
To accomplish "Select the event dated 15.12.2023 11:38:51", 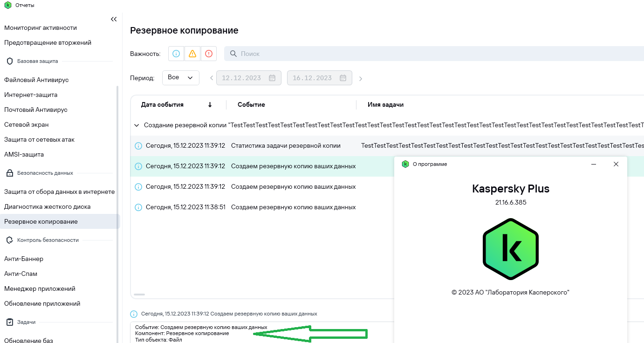I will point(262,207).
